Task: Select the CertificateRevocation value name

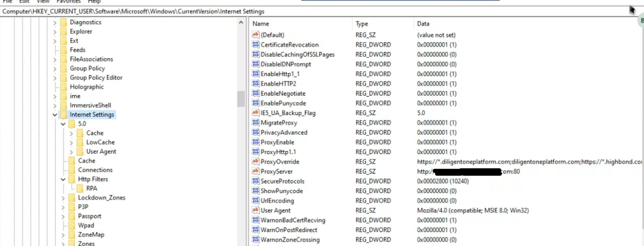Action: coord(290,45)
